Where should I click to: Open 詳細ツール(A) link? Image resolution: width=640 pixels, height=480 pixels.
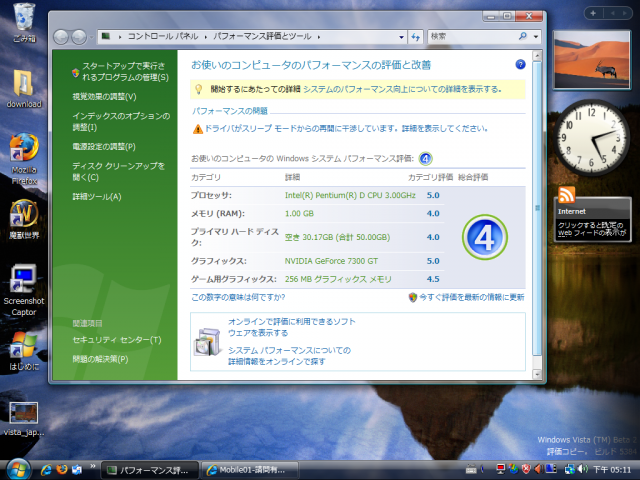coord(97,197)
